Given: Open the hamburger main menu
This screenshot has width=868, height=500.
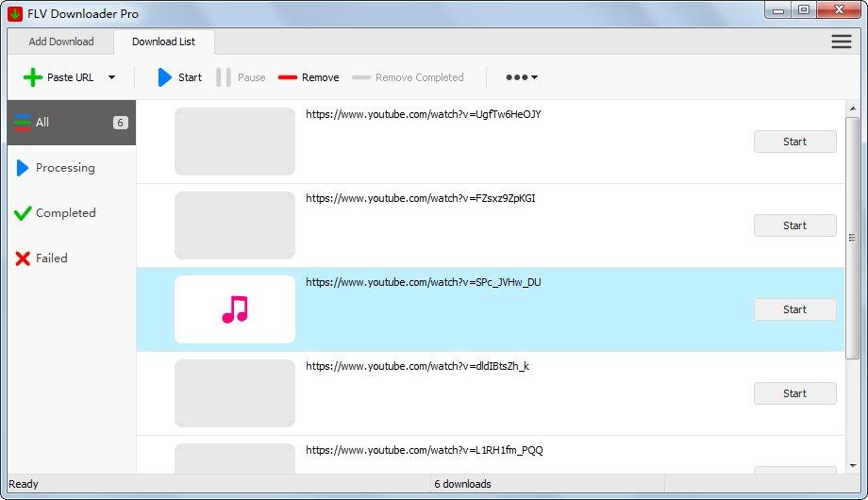Looking at the screenshot, I should (841, 42).
